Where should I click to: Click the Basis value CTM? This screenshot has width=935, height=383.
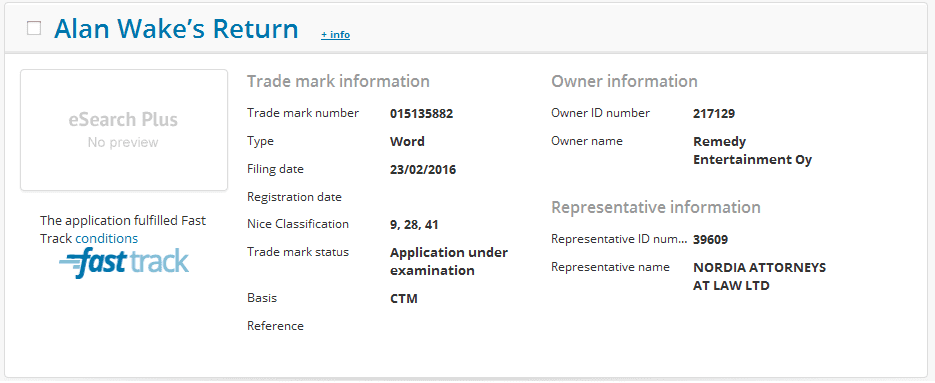point(404,298)
